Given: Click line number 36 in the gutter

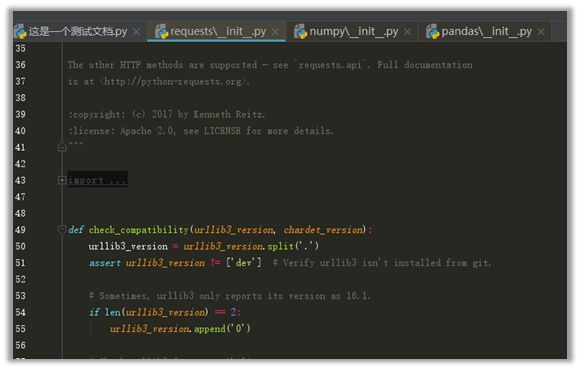Looking at the screenshot, I should pos(21,65).
